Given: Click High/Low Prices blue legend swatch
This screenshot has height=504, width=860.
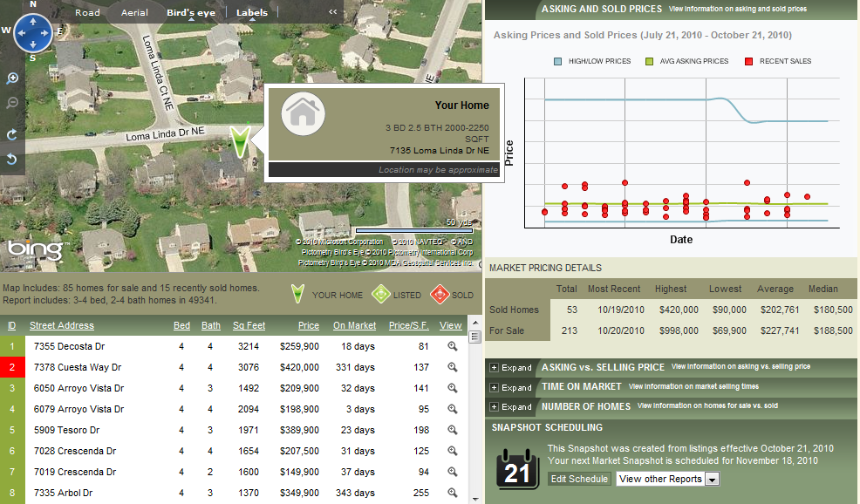Looking at the screenshot, I should 558,61.
